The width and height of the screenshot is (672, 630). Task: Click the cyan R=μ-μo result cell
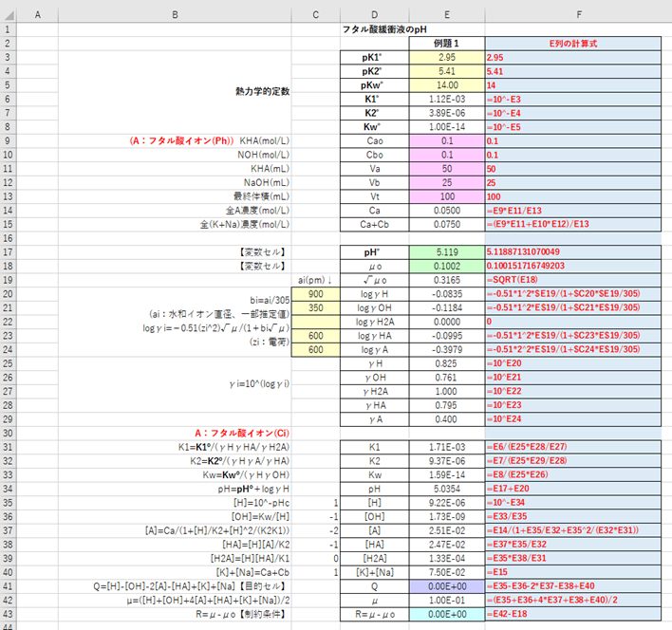[447, 614]
